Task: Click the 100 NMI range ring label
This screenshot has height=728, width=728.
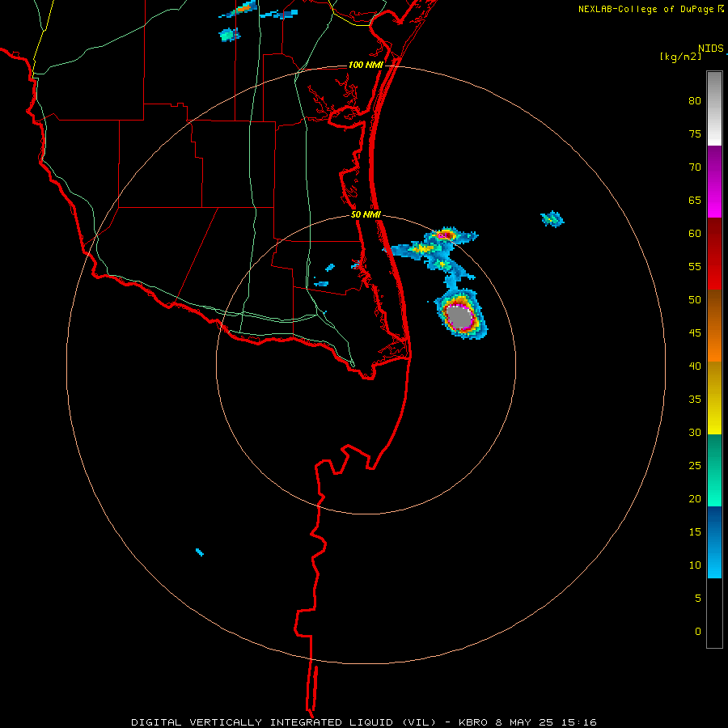Action: [x=366, y=65]
